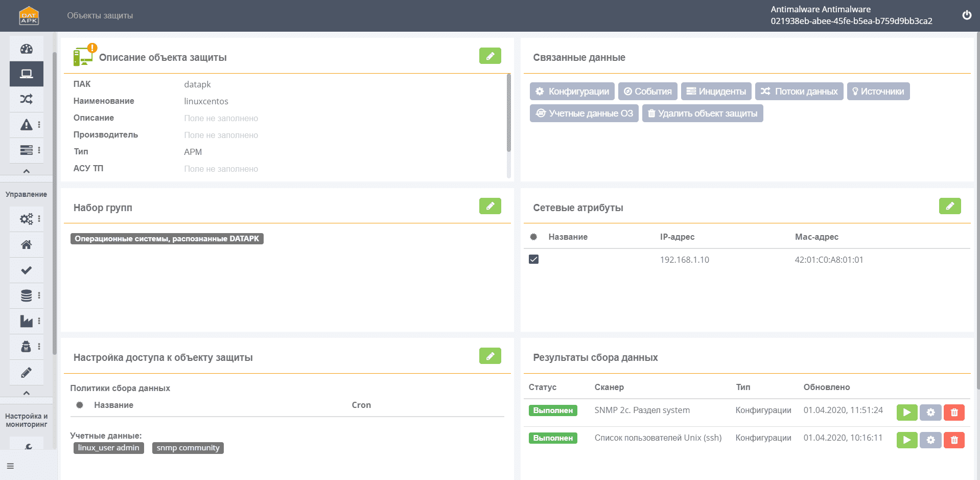Collapse the top sidebar section chevron
This screenshot has height=480, width=980.
[27, 171]
